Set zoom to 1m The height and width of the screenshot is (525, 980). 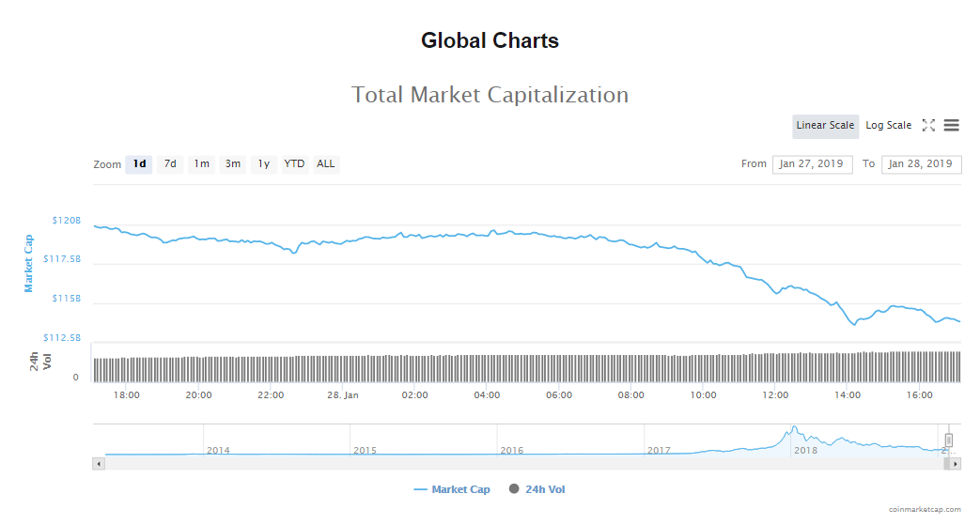click(x=201, y=164)
